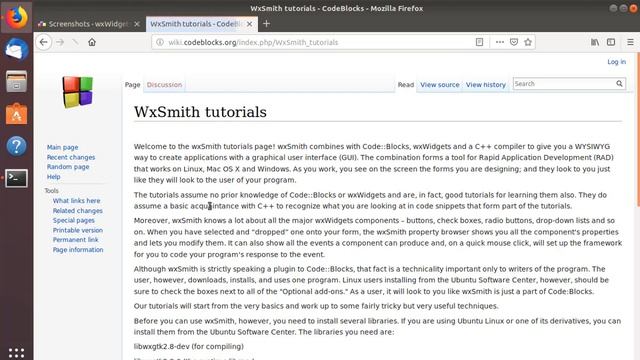Click the WxSmith tutorials page heading
Viewport: 640px width, 360px height.
pyautogui.click(x=200, y=112)
